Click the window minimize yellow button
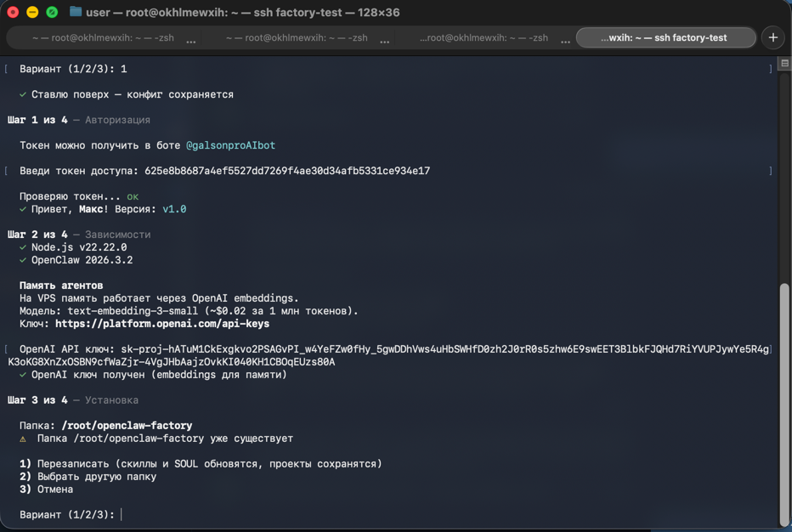 [x=32, y=12]
